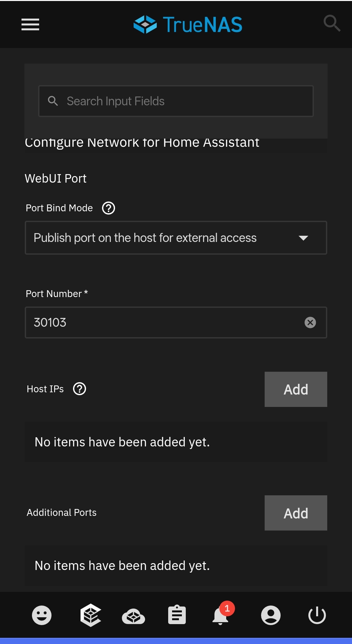352x644 pixels.
Task: Open the TrueCommand status icon
Action: [x=90, y=615]
